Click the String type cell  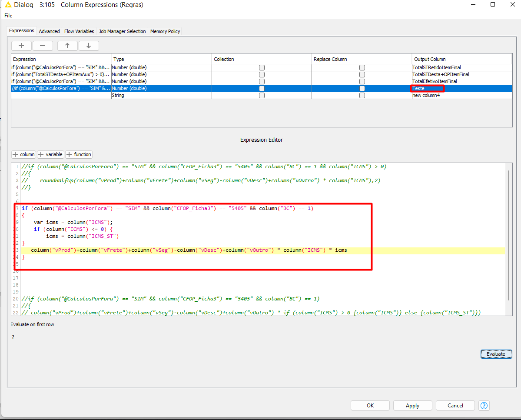tap(162, 96)
